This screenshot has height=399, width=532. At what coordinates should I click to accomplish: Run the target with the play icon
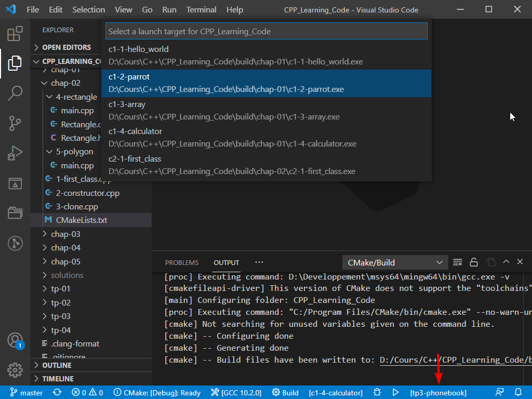tap(395, 393)
